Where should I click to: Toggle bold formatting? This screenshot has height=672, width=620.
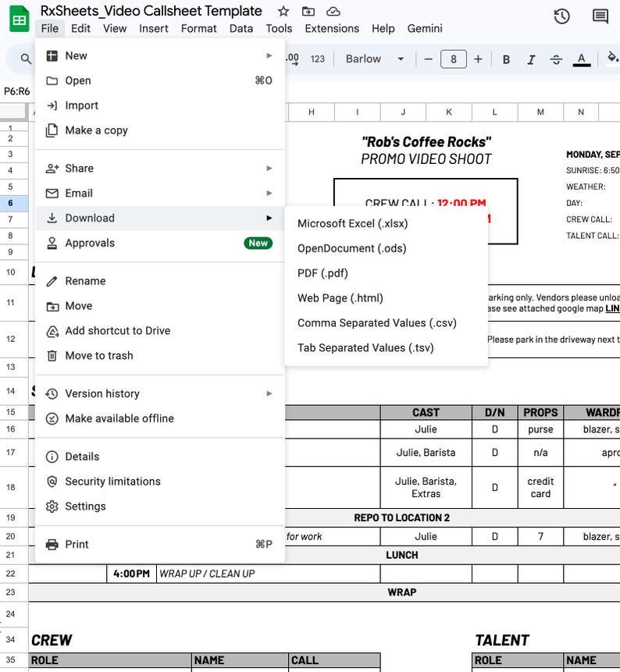click(506, 59)
